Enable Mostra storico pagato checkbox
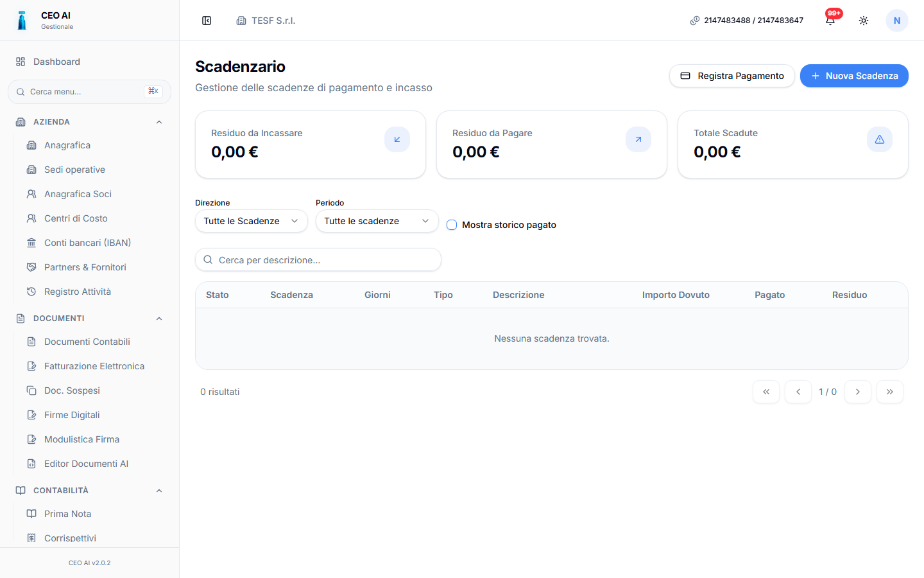This screenshot has width=924, height=578. (x=452, y=225)
